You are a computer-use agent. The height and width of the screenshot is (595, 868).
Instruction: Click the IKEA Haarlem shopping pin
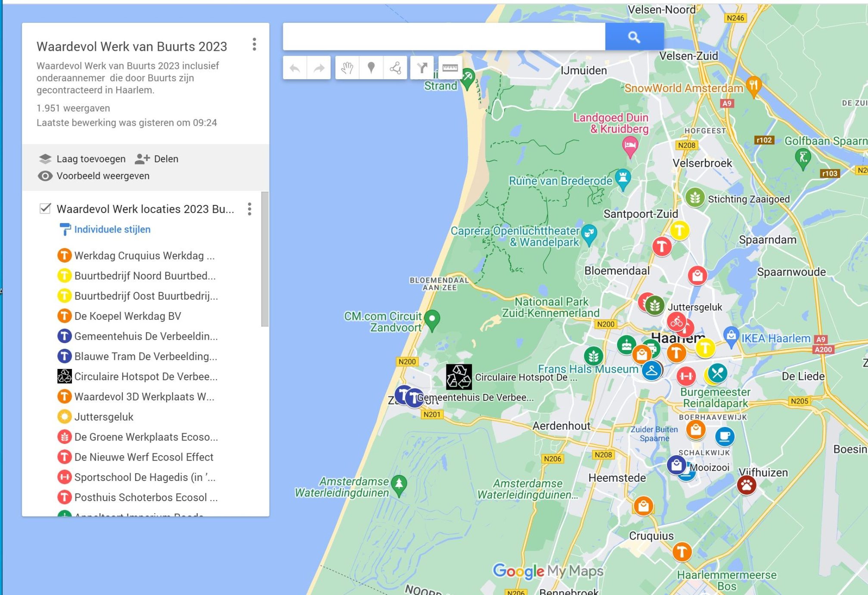coord(731,337)
